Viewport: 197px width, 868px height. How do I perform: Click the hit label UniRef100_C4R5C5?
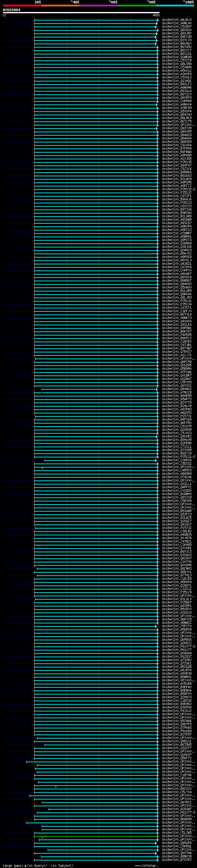tap(176, 470)
